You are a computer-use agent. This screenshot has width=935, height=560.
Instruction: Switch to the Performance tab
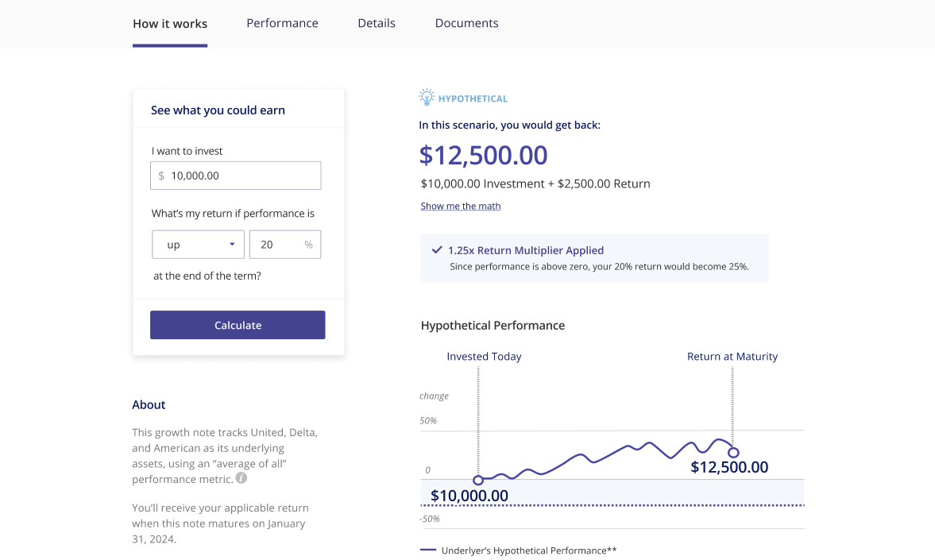[x=282, y=23]
